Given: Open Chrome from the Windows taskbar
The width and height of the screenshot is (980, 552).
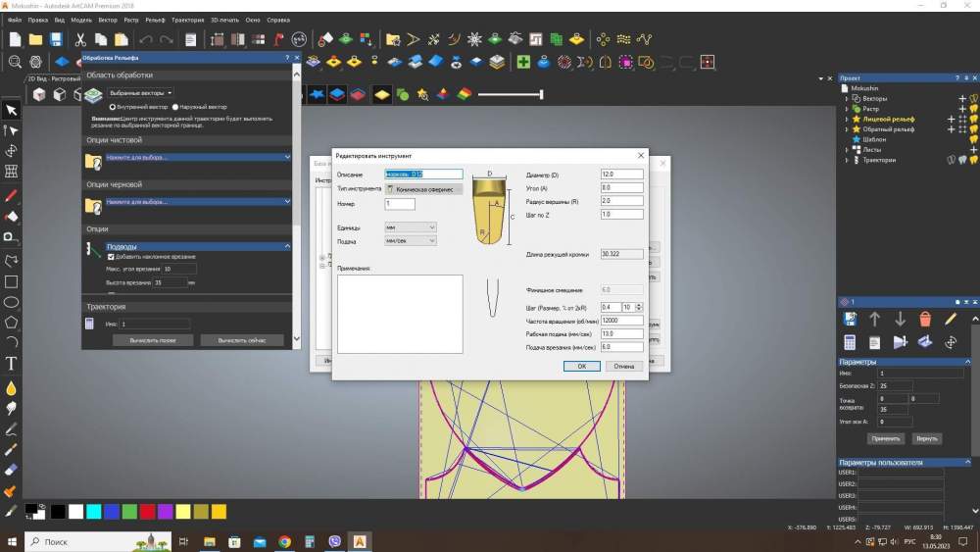Looking at the screenshot, I should tap(284, 541).
